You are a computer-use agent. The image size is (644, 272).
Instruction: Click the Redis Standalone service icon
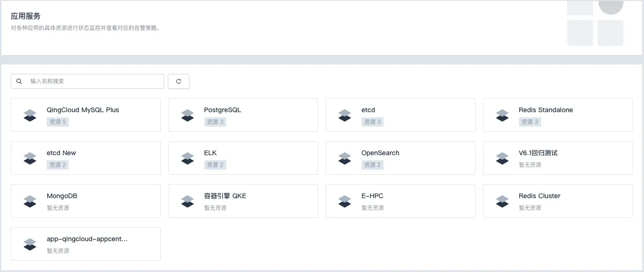(x=502, y=115)
